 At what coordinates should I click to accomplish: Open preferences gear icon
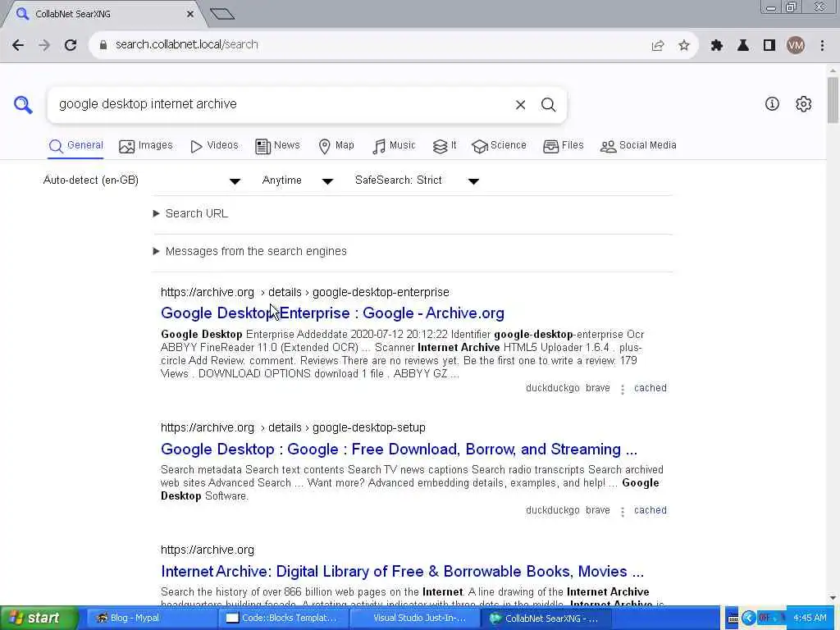coord(804,104)
